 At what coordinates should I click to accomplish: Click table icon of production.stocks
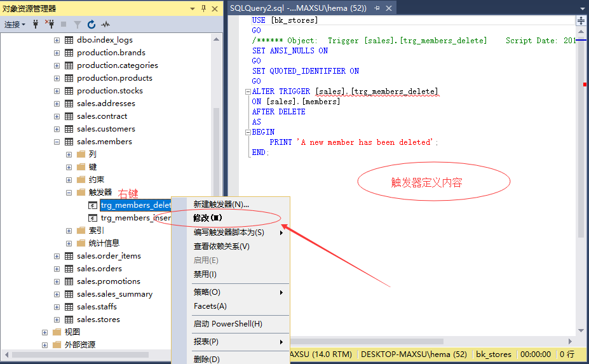69,91
